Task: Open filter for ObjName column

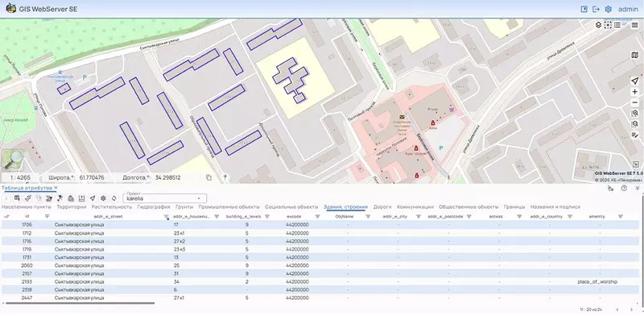Action: pyautogui.click(x=368, y=216)
